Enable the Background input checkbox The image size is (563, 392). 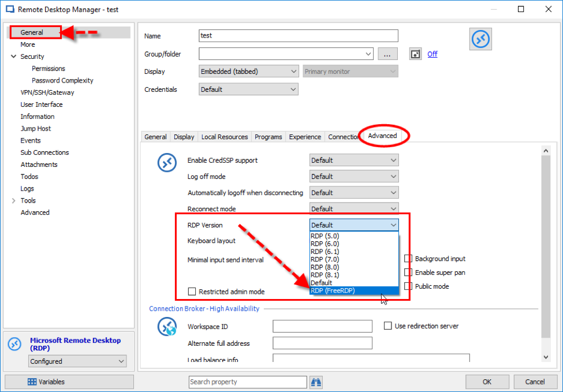point(408,259)
